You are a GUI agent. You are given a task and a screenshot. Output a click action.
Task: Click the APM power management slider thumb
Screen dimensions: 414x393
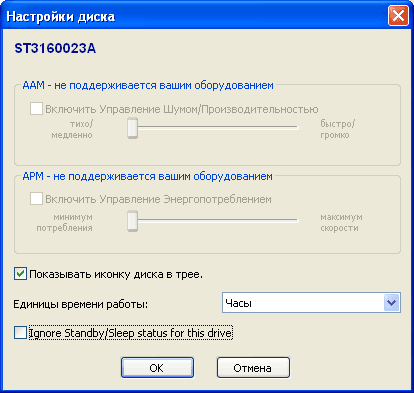click(132, 221)
